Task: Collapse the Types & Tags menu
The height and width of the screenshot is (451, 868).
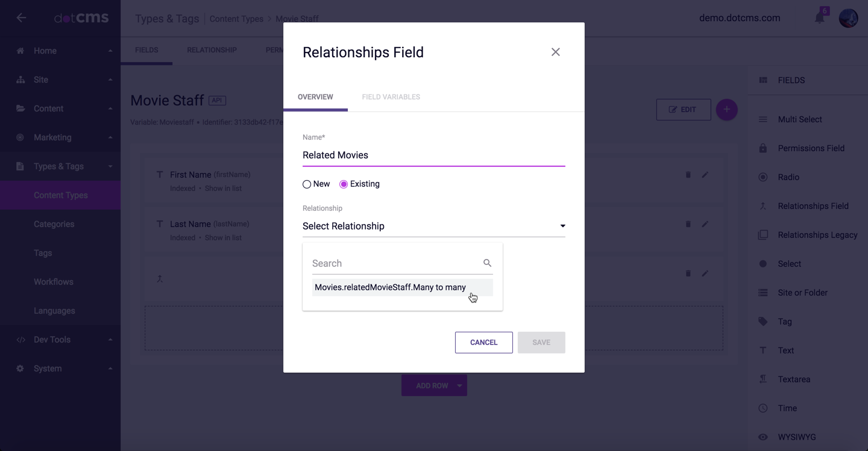Action: (110, 167)
